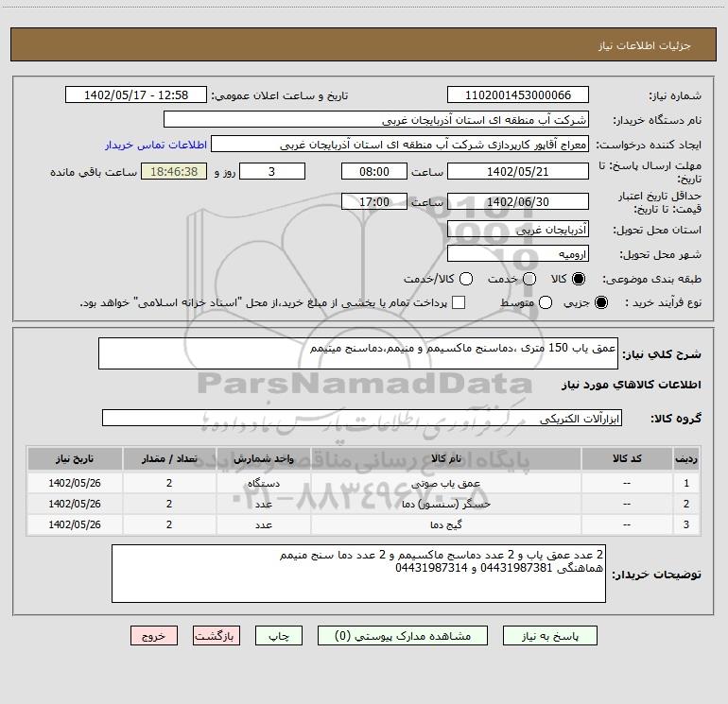This screenshot has height=704, width=728.
Task: Click the حسگر (سنسور) دما table cell
Action: click(445, 504)
